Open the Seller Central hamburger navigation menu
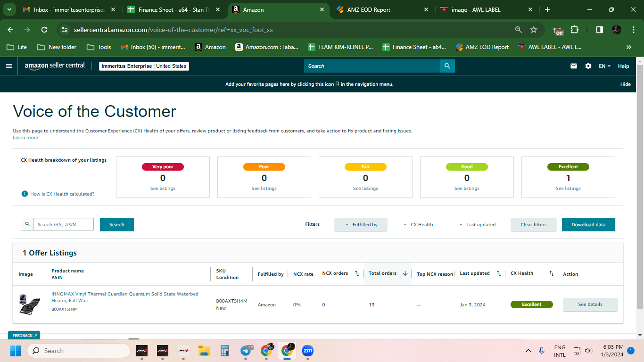Image resolution: width=644 pixels, height=362 pixels. click(8, 66)
